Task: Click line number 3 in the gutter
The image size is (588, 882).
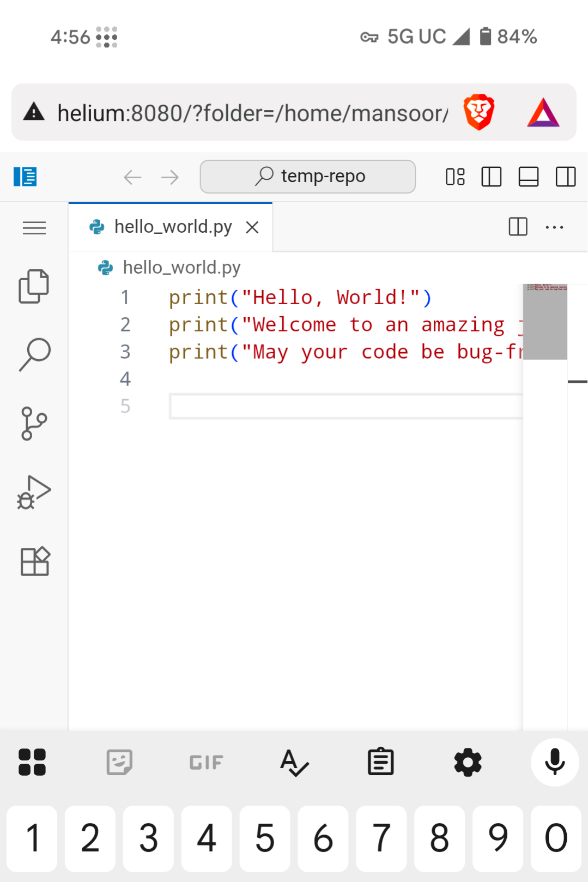Action: (x=125, y=352)
